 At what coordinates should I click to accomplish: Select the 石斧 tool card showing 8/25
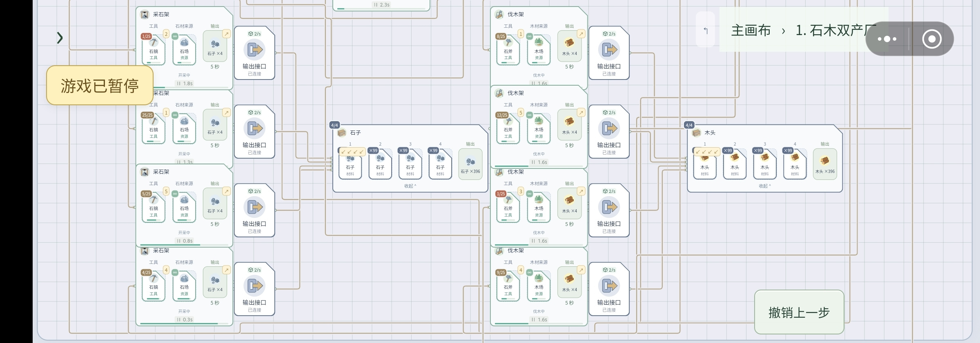[508, 50]
